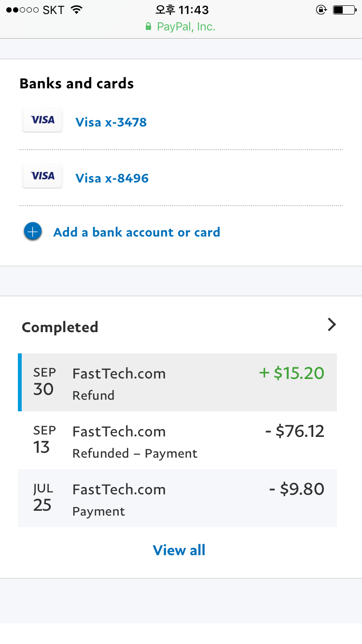Tap the blue plus icon

click(32, 232)
